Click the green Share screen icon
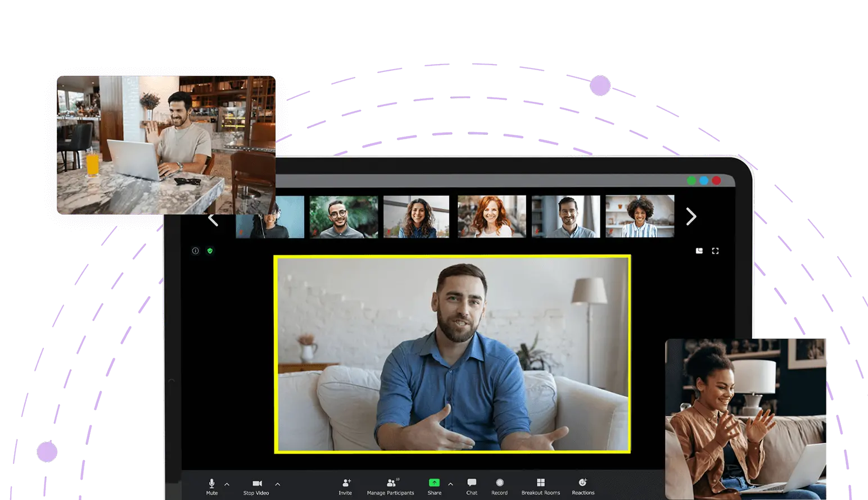The image size is (868, 500). pyautogui.click(x=434, y=483)
